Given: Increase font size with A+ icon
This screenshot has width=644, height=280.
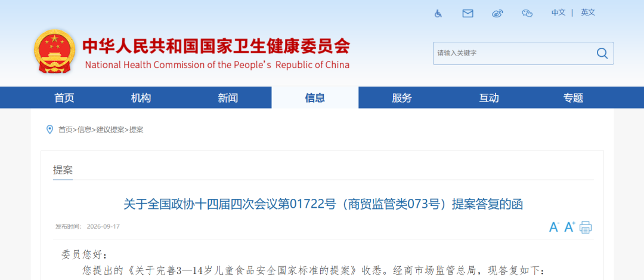Looking at the screenshot, I should point(569,226).
